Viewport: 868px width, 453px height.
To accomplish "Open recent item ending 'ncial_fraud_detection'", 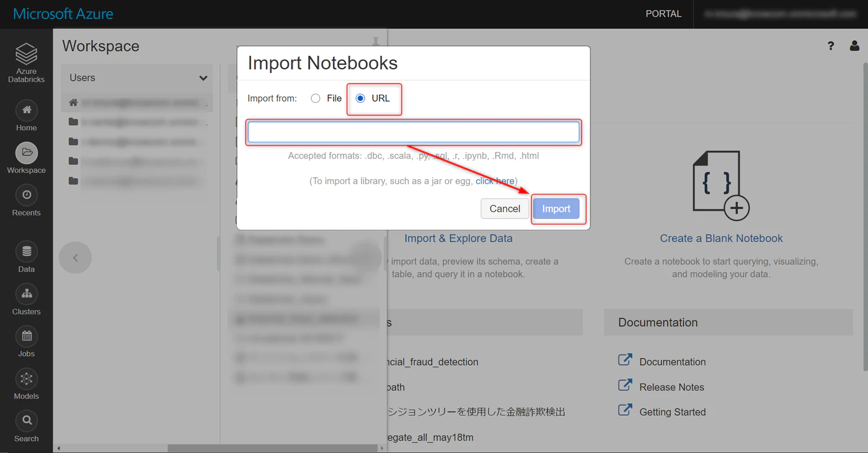I will click(433, 362).
